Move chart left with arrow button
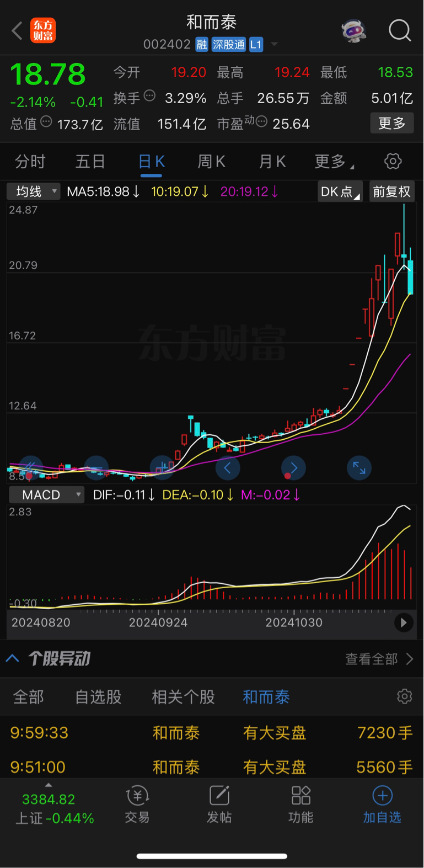Screen dimensions: 424x868 point(228,468)
